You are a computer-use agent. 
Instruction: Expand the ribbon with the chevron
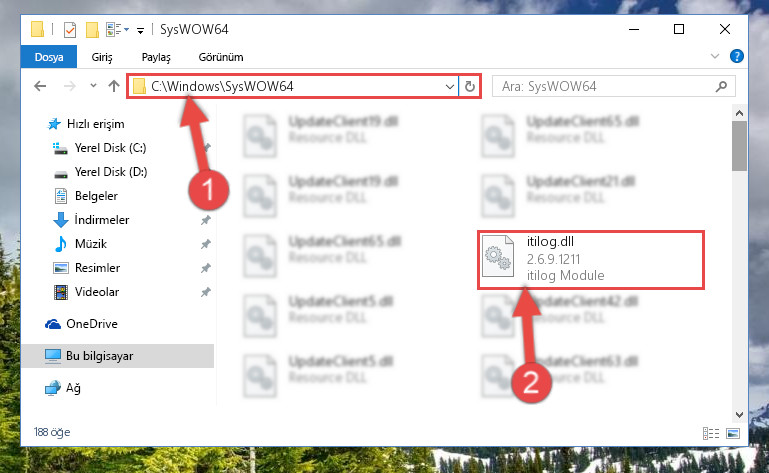click(x=715, y=56)
